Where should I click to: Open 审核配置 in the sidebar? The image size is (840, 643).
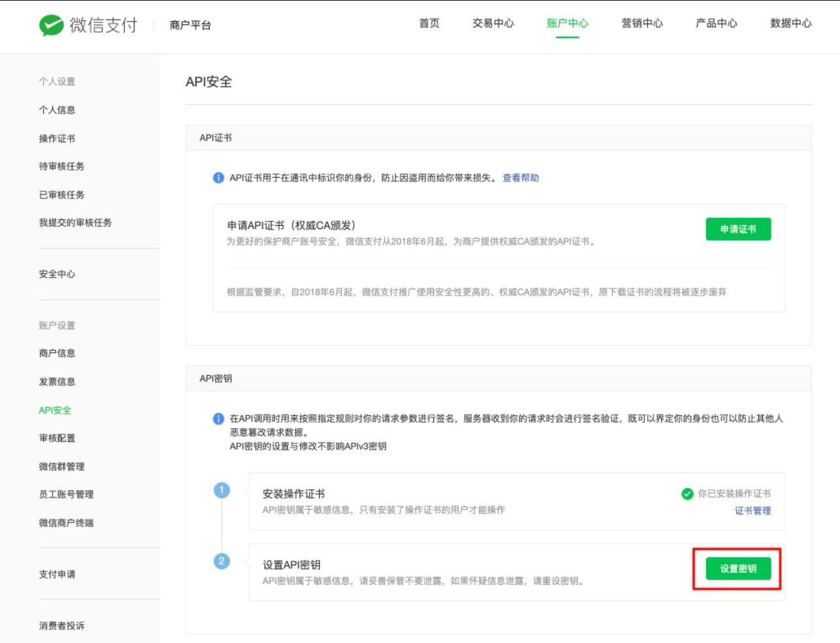click(57, 438)
